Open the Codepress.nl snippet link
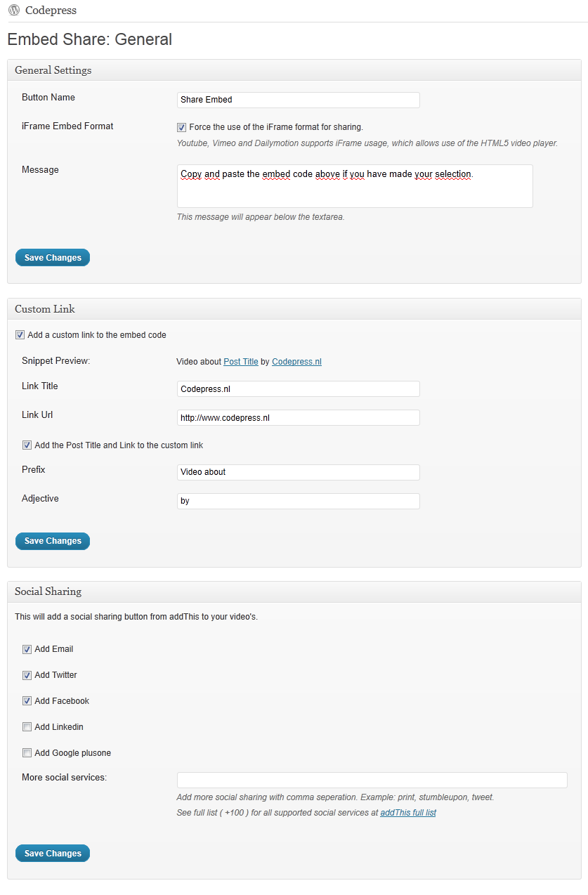 click(296, 362)
